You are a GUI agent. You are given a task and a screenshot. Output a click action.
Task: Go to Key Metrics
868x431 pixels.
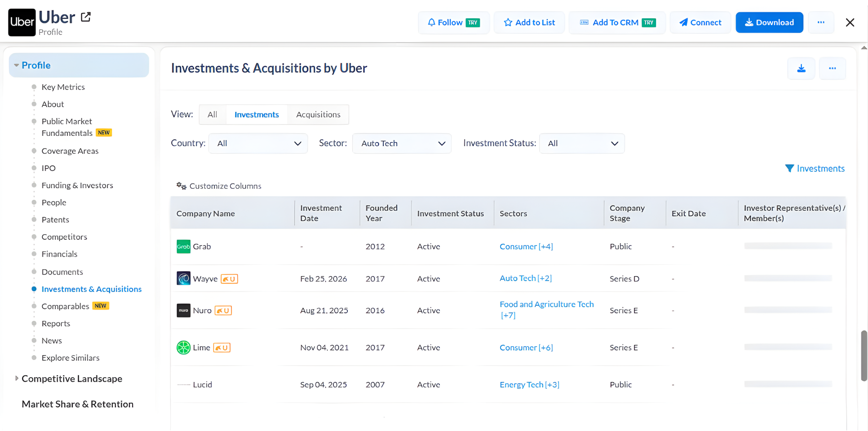click(x=63, y=87)
